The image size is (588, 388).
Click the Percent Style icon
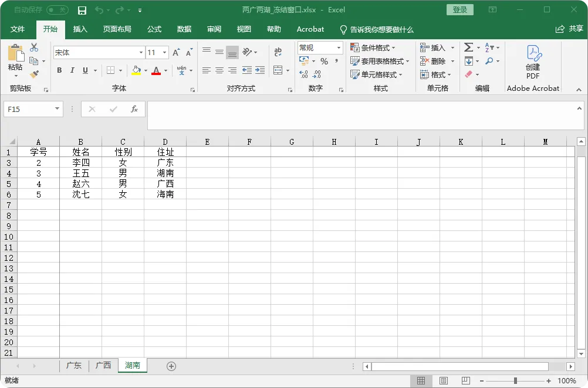click(x=325, y=61)
